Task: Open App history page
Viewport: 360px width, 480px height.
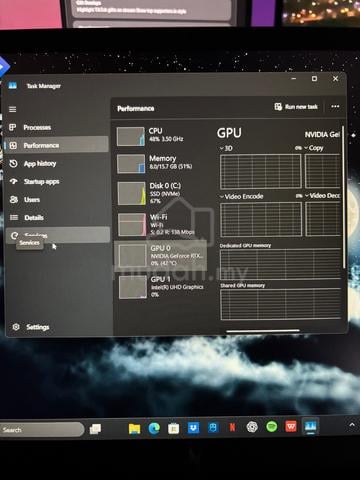Action: pos(57,164)
